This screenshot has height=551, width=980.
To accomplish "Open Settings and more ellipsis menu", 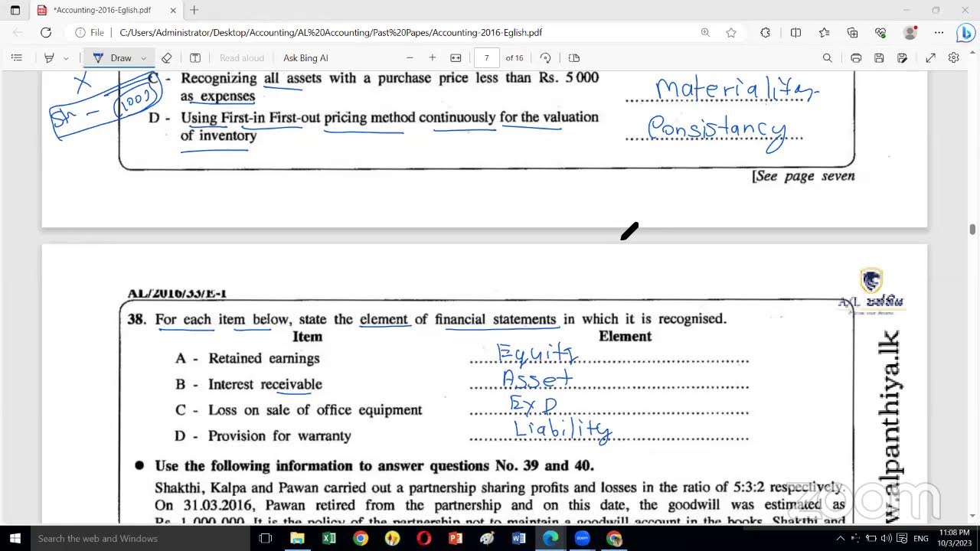I will tap(939, 33).
